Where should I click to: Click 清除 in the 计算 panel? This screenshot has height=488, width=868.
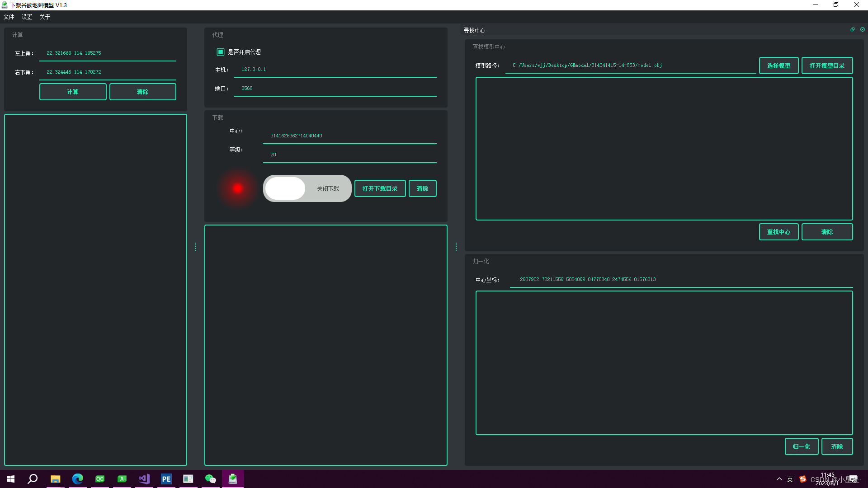pos(143,92)
